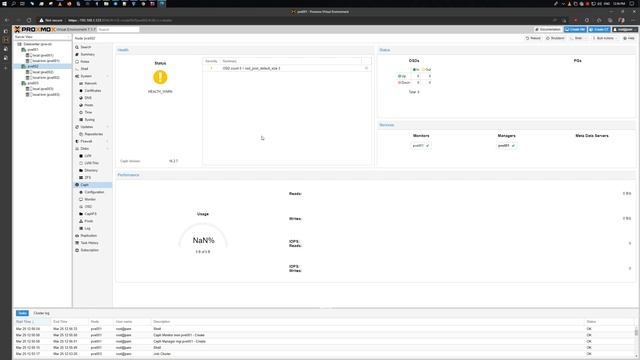Select the Ceph Monitor mon.pve001 Create task row
The height and width of the screenshot is (360, 640).
tap(324, 335)
